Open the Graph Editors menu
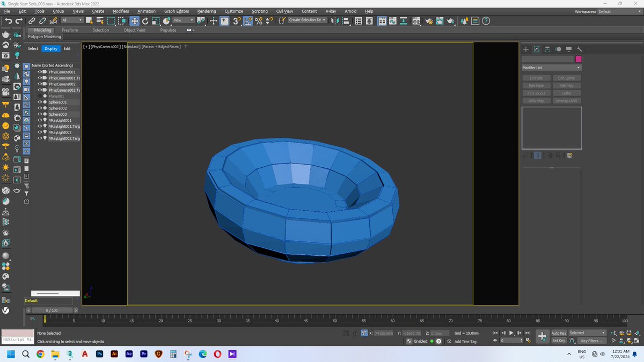Viewport: 644px width, 362px height. coord(177,11)
